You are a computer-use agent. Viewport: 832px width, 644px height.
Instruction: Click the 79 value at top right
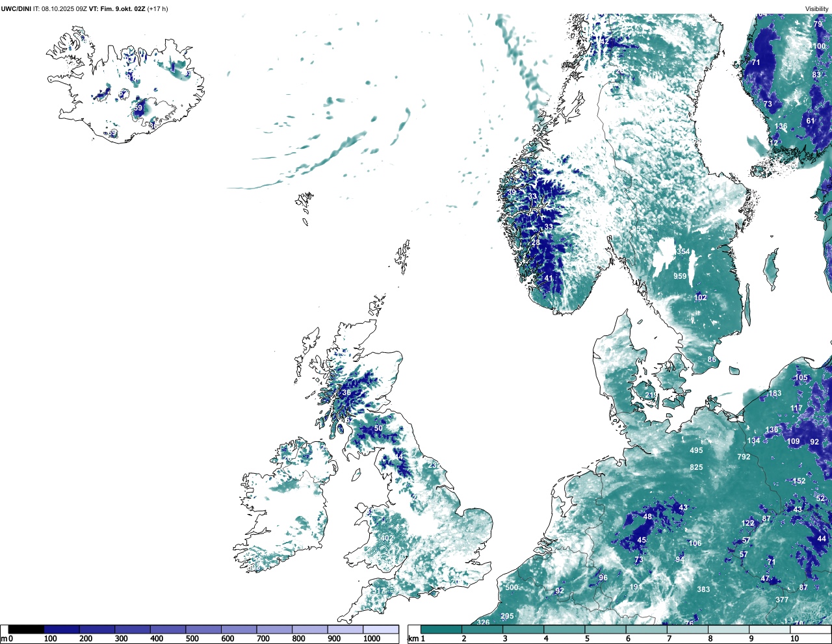coord(818,24)
